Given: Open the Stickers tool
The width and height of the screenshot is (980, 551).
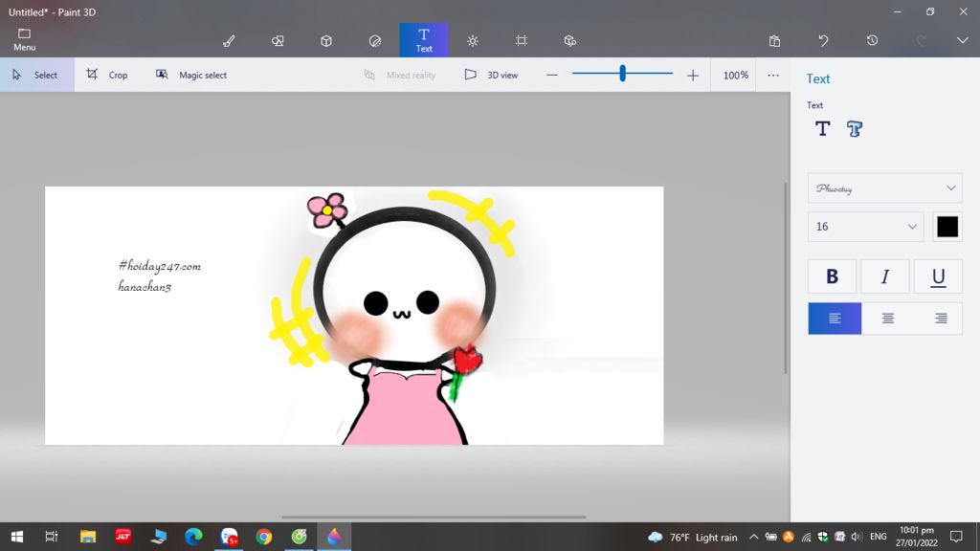Looking at the screenshot, I should (375, 41).
